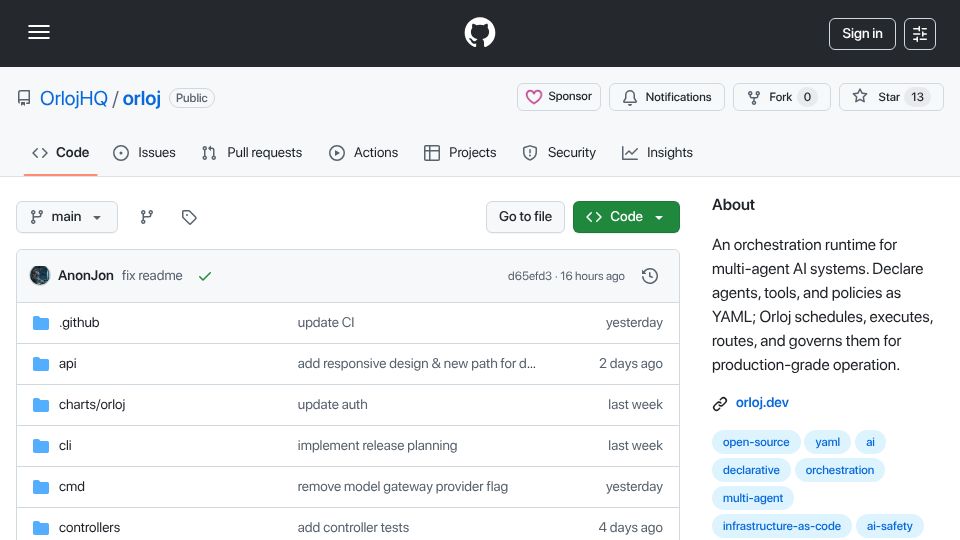The height and width of the screenshot is (540, 960).
Task: Open 'remove model gateway provider flag' commit
Action: click(403, 487)
